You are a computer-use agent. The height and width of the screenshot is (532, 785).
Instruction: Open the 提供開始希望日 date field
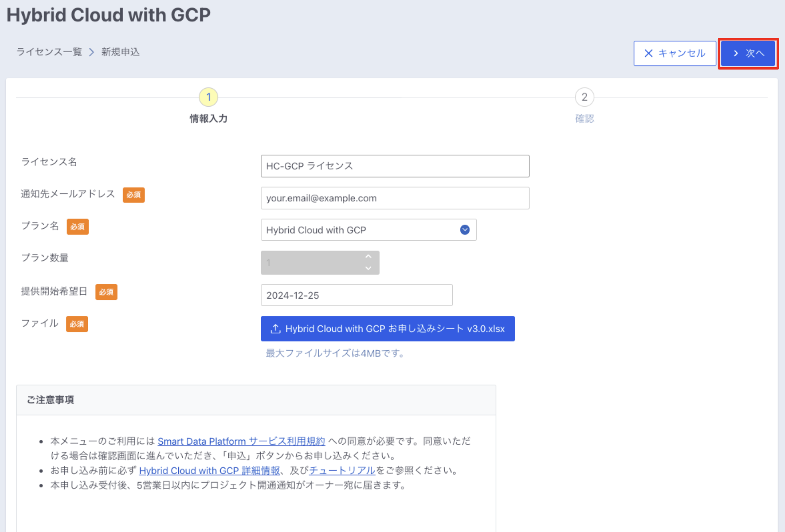[x=356, y=295]
